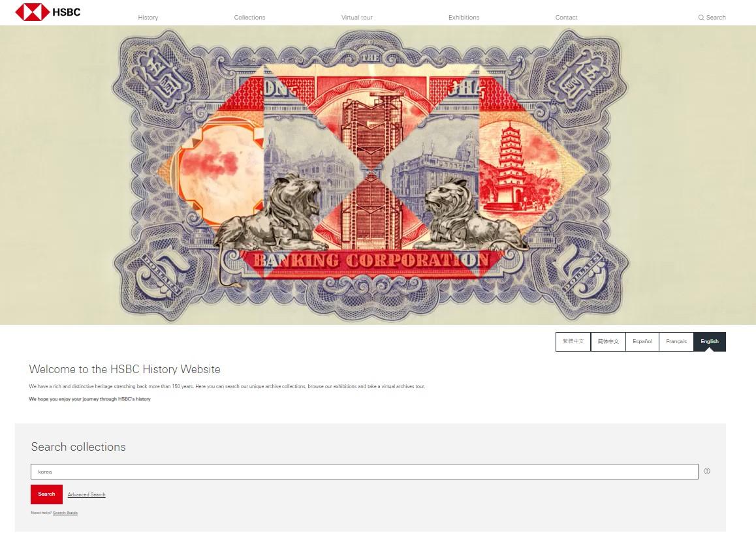The image size is (756, 546).
Task: Click the HSBC hexagon logo
Action: [x=32, y=12]
